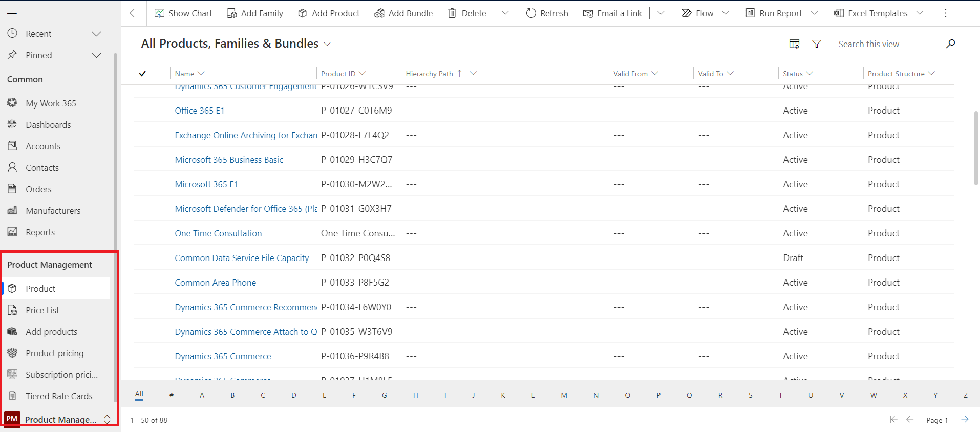Jump to the first page of results
The width and height of the screenshot is (980, 432).
pos(893,420)
